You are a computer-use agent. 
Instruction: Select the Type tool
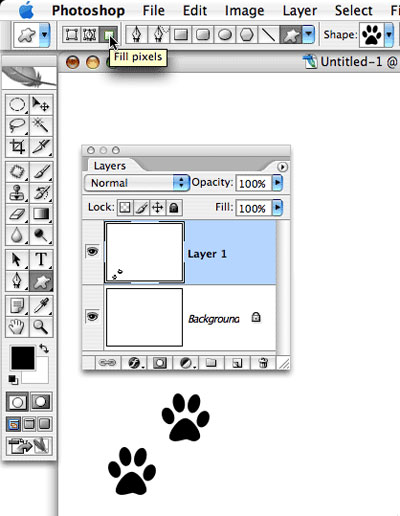[41, 260]
